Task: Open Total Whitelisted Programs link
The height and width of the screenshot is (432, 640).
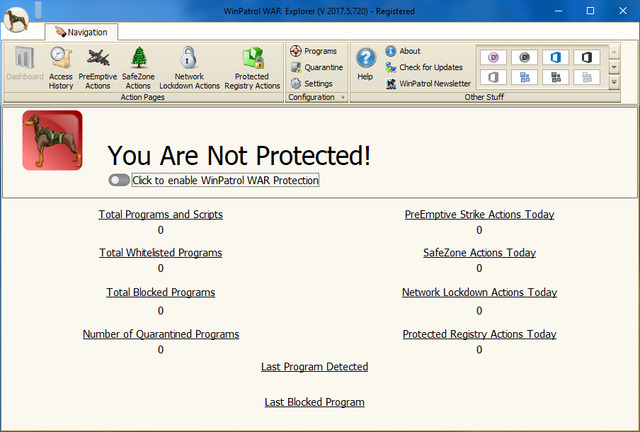Action: (161, 253)
